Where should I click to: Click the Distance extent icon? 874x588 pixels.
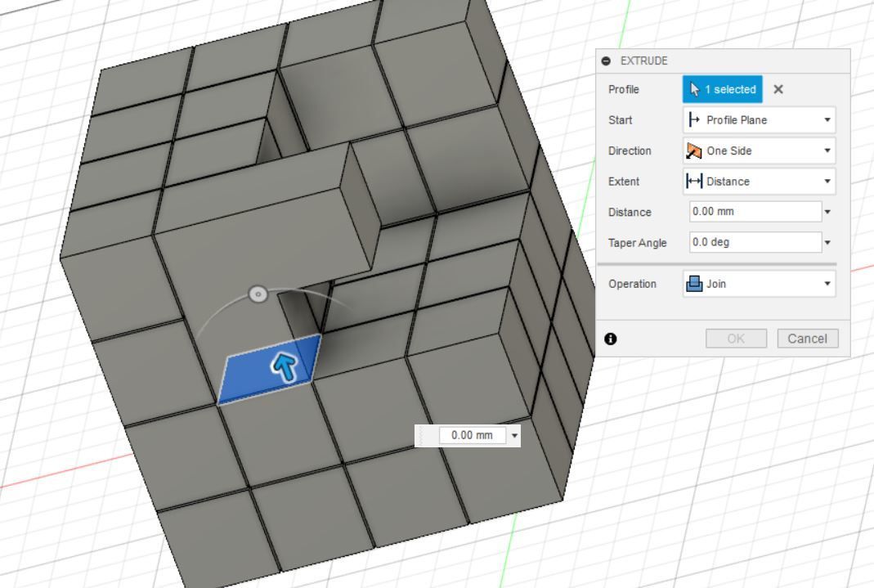(696, 181)
